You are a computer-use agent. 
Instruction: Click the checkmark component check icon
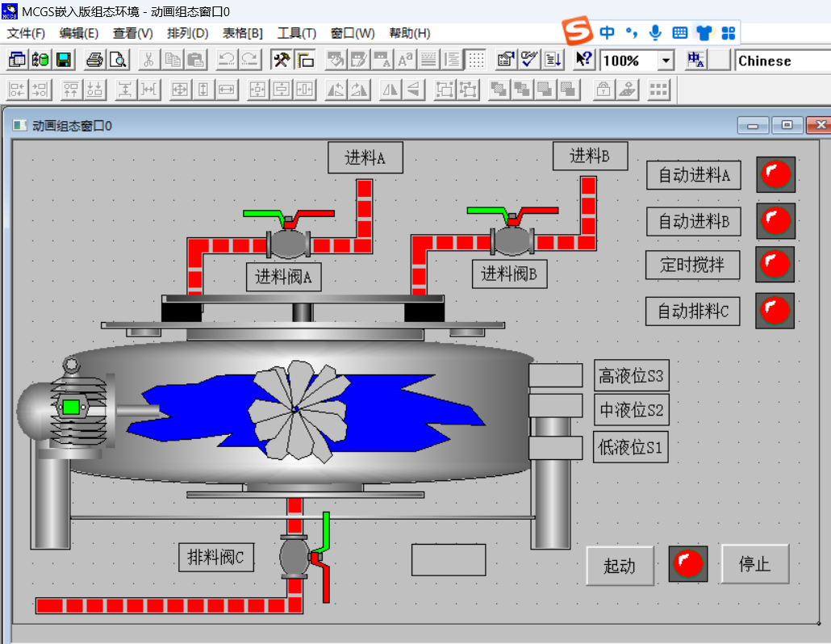coord(529,60)
